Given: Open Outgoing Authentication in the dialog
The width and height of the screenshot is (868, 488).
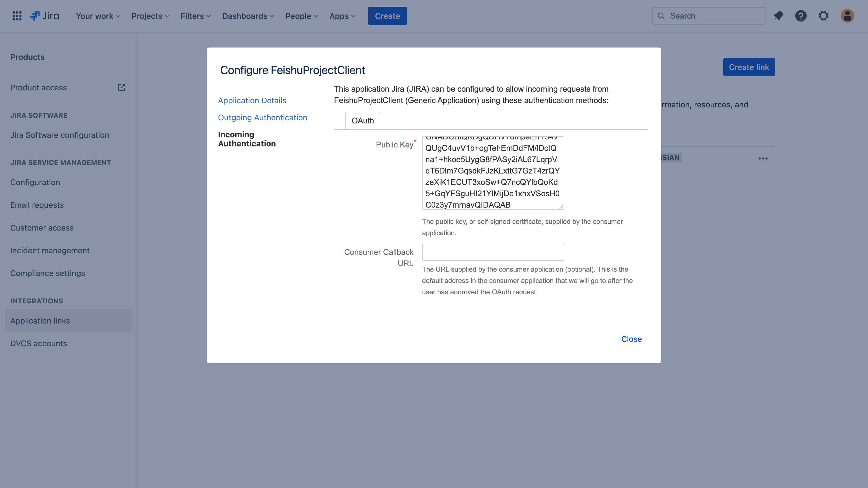Looking at the screenshot, I should pyautogui.click(x=262, y=117).
